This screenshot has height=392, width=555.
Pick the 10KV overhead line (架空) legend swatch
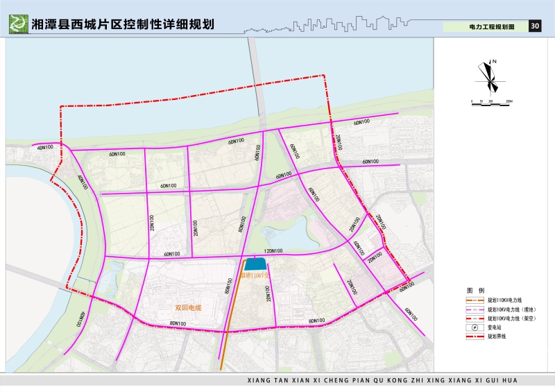(x=475, y=318)
